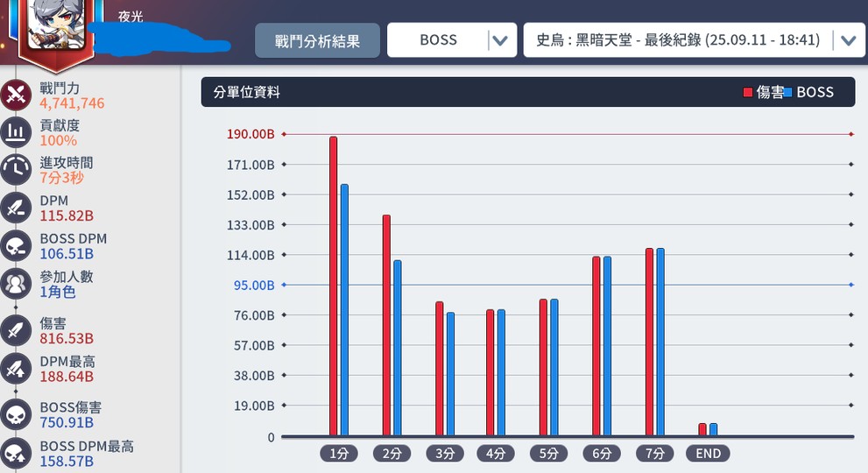Image resolution: width=868 pixels, height=473 pixels.
Task: Select the 2分 axis label
Action: tap(392, 454)
